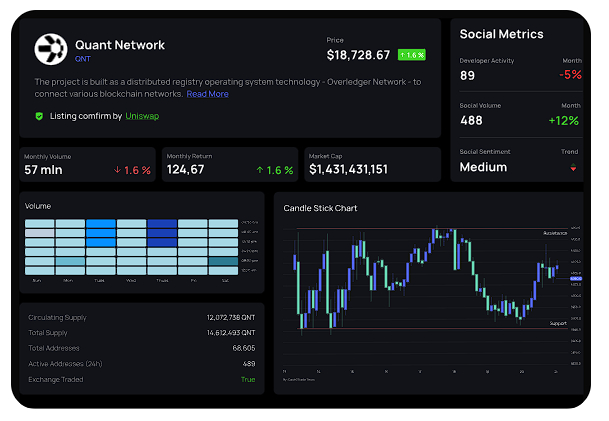The width and height of the screenshot is (609, 421).
Task: Click the $18,728.67 price value
Action: pos(358,55)
